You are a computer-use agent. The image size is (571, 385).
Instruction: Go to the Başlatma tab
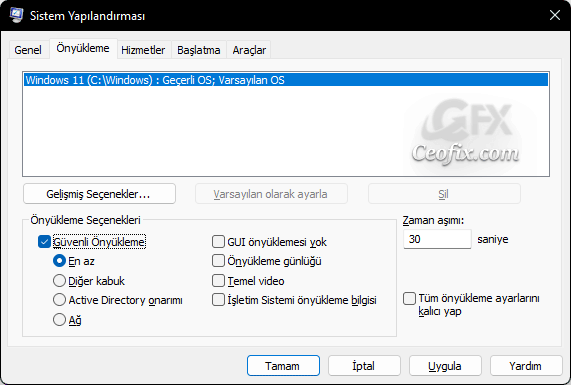tap(199, 50)
